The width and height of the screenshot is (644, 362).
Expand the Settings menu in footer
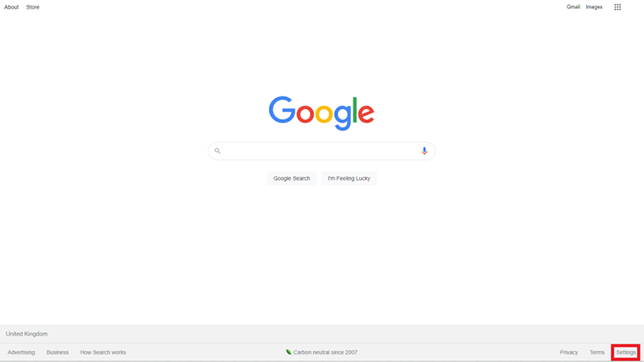pos(626,352)
